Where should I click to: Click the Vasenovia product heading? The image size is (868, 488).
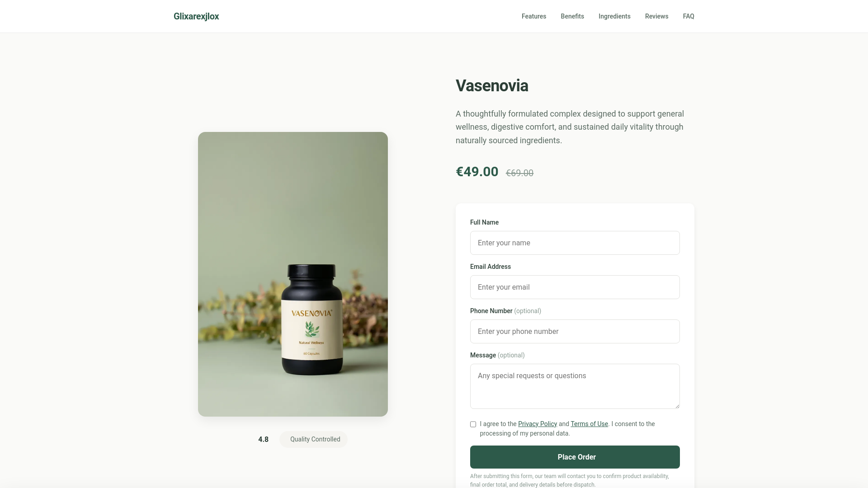click(492, 86)
